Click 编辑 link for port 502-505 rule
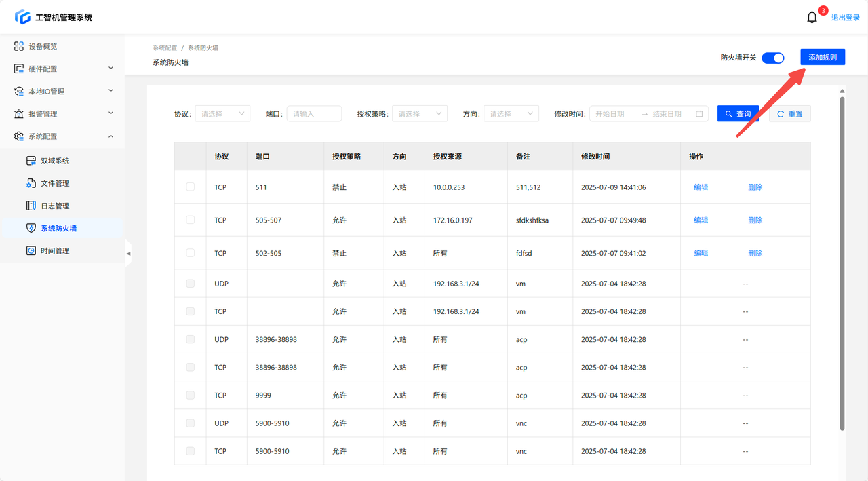This screenshot has width=868, height=481. 701,253
